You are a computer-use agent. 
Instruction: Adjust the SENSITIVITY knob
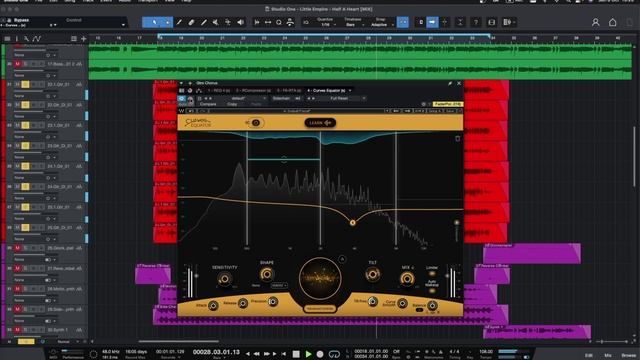click(x=224, y=279)
